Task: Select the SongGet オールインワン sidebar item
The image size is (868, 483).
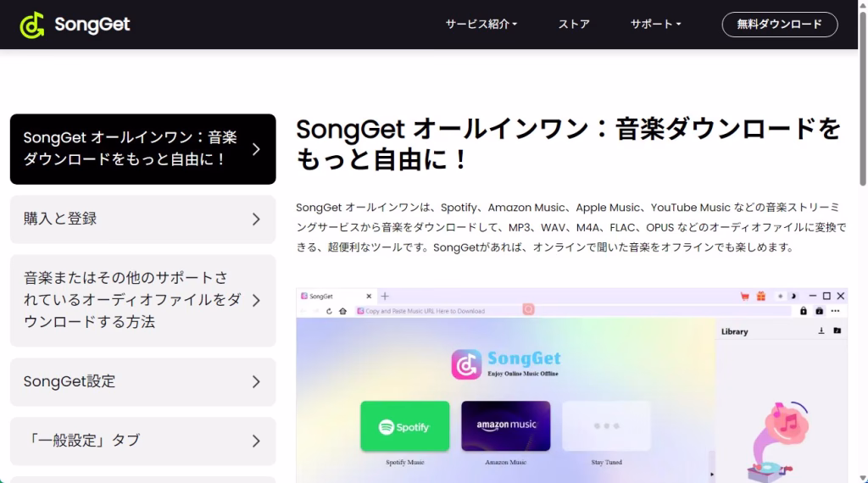Action: [x=142, y=149]
